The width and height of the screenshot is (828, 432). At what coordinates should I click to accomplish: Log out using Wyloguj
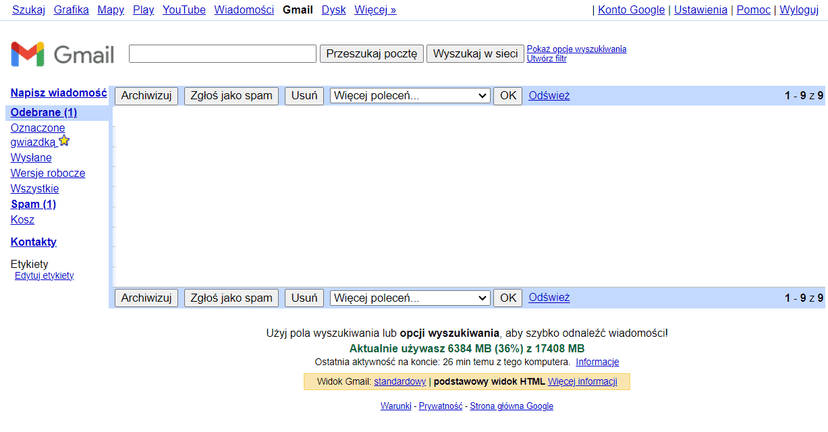pyautogui.click(x=799, y=10)
